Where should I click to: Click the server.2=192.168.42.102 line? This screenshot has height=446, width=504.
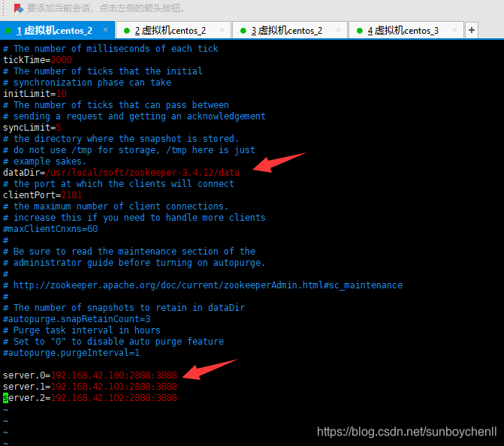[90, 398]
